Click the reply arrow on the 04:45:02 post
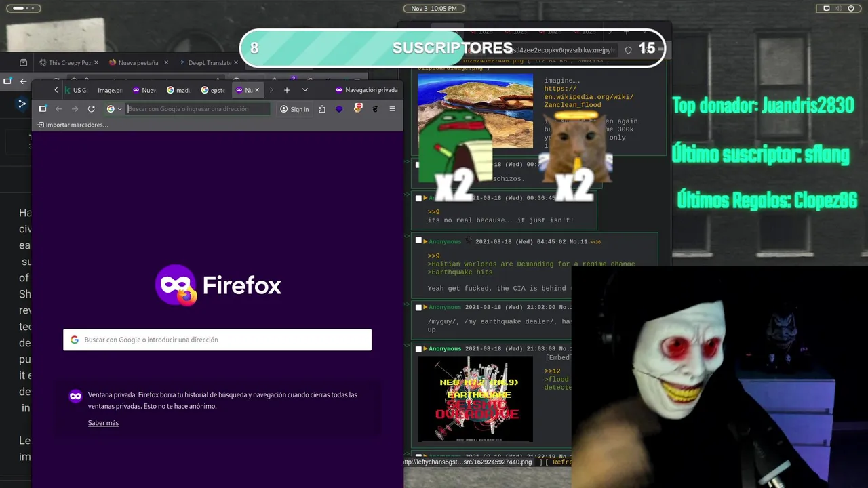The height and width of the screenshot is (488, 868). click(425, 242)
